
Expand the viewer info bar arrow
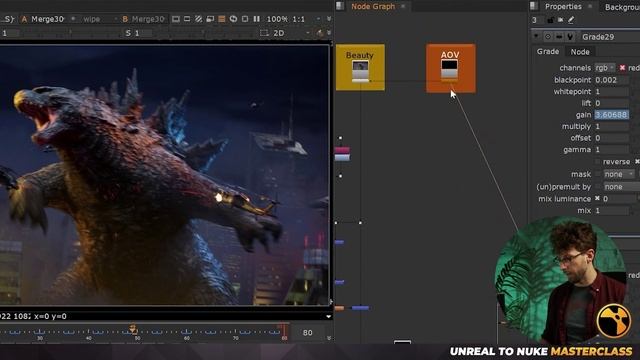(x=329, y=316)
